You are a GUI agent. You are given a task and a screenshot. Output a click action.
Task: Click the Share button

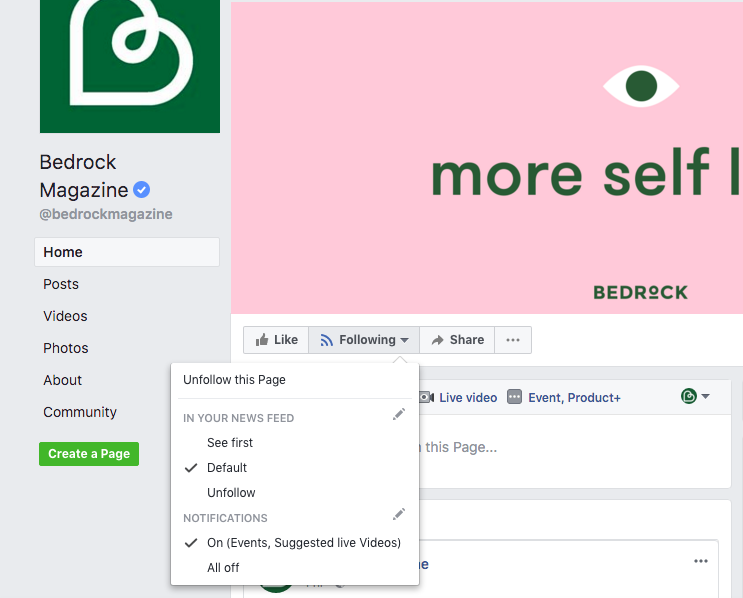tap(457, 340)
